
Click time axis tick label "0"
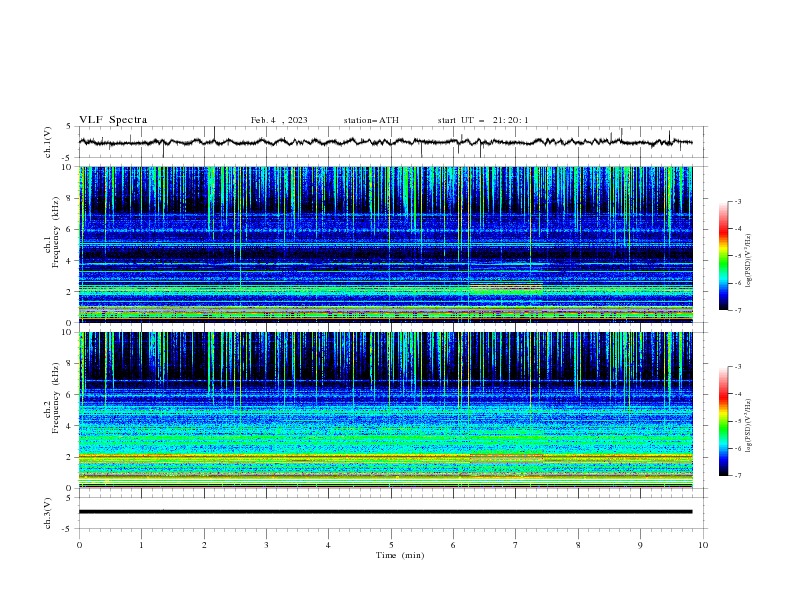point(79,545)
